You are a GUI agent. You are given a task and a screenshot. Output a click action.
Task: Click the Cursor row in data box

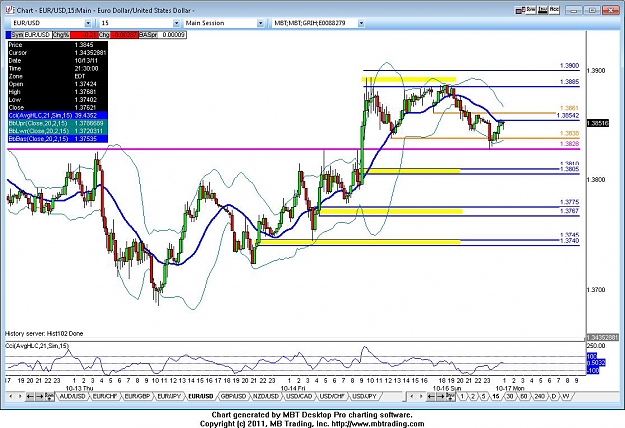(58, 53)
